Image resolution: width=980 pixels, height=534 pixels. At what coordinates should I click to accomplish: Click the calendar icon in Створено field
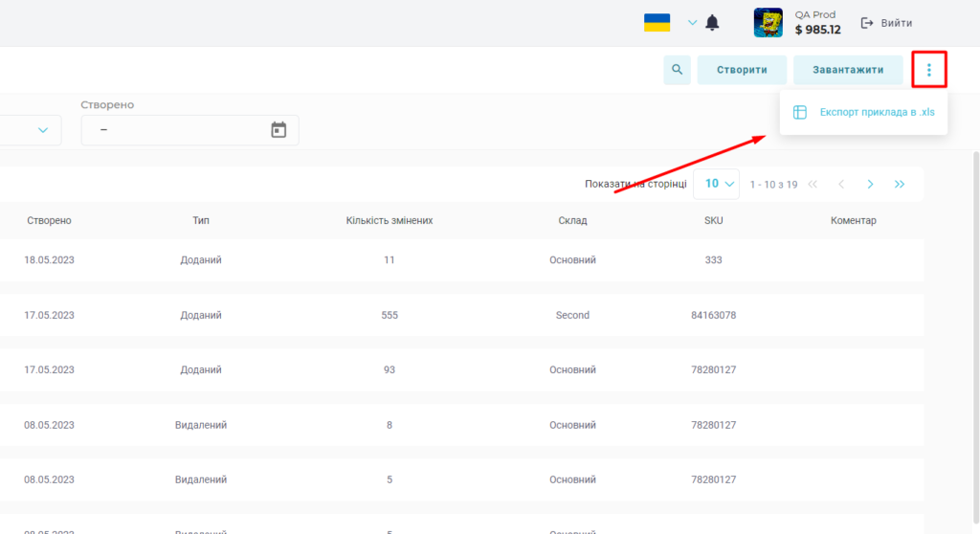[278, 129]
